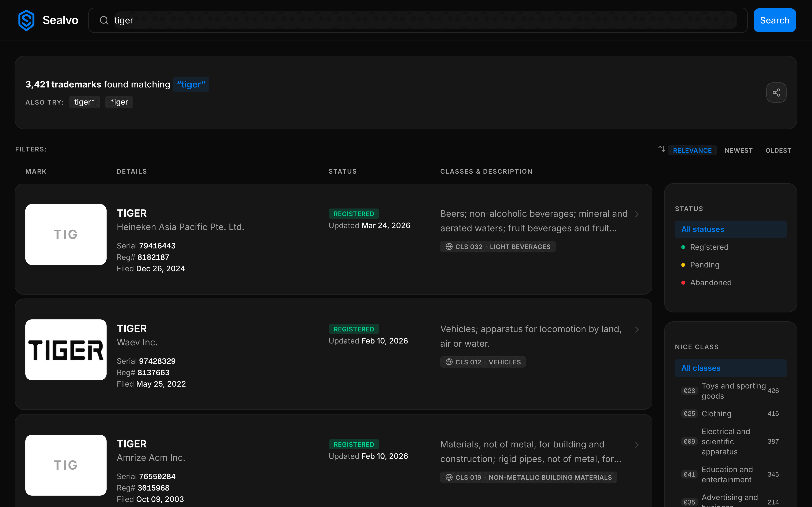Click the Sealvo shield logo
This screenshot has width=812, height=507.
[x=26, y=20]
